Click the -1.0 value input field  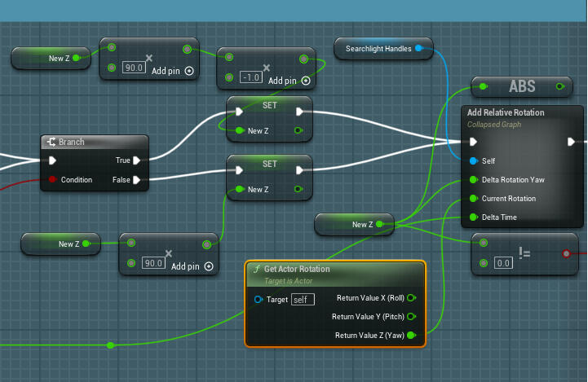tap(250, 77)
